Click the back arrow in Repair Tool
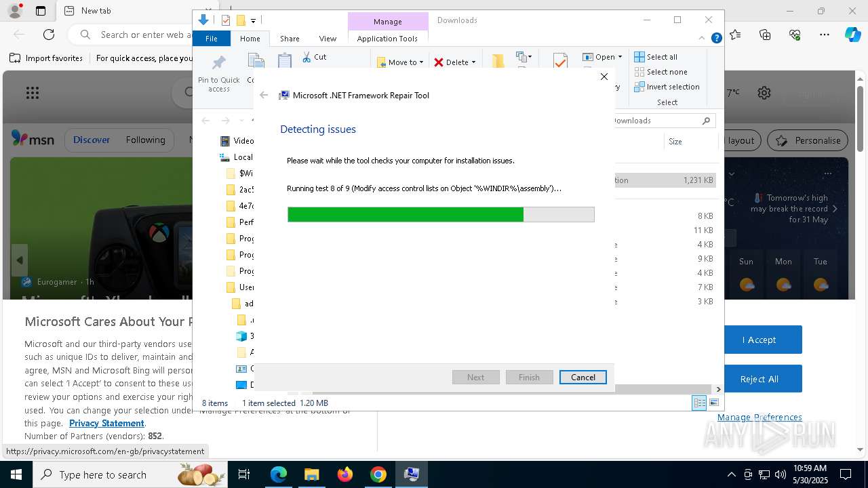Viewport: 868px width, 488px height. click(264, 96)
